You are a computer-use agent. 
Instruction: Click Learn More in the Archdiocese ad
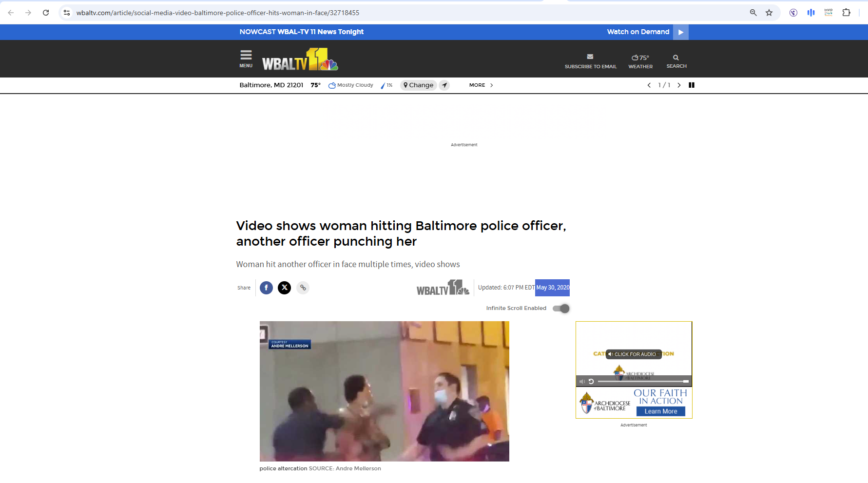[661, 411]
